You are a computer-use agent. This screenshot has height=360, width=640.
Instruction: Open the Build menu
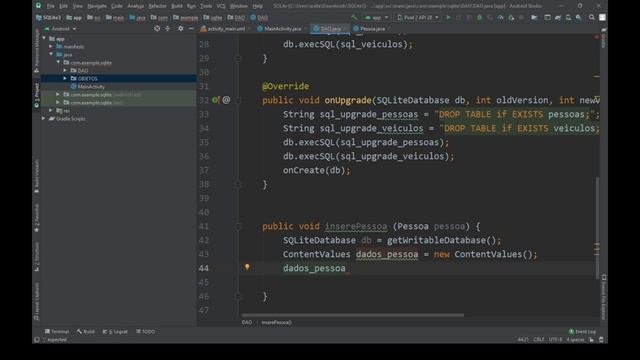tap(177, 6)
